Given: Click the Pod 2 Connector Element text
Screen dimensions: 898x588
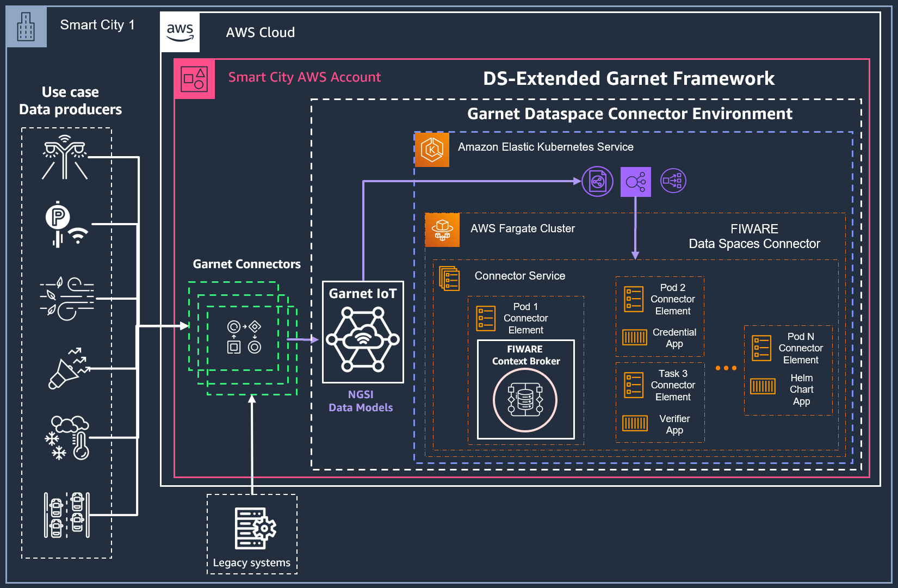Looking at the screenshot, I should point(673,299).
